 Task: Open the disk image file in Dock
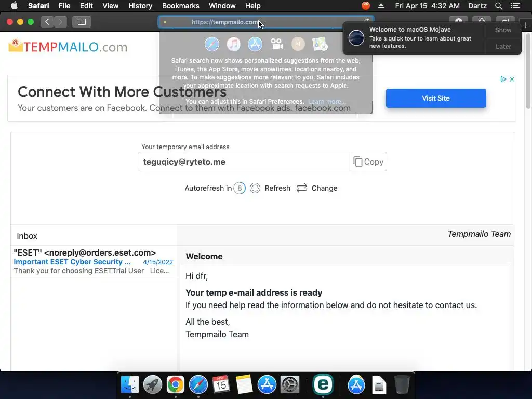[x=379, y=385]
